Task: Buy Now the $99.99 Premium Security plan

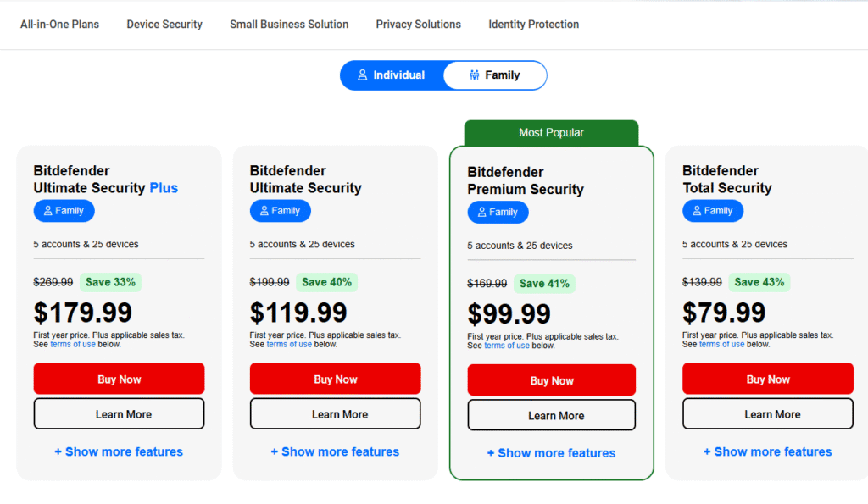Action: (x=551, y=380)
